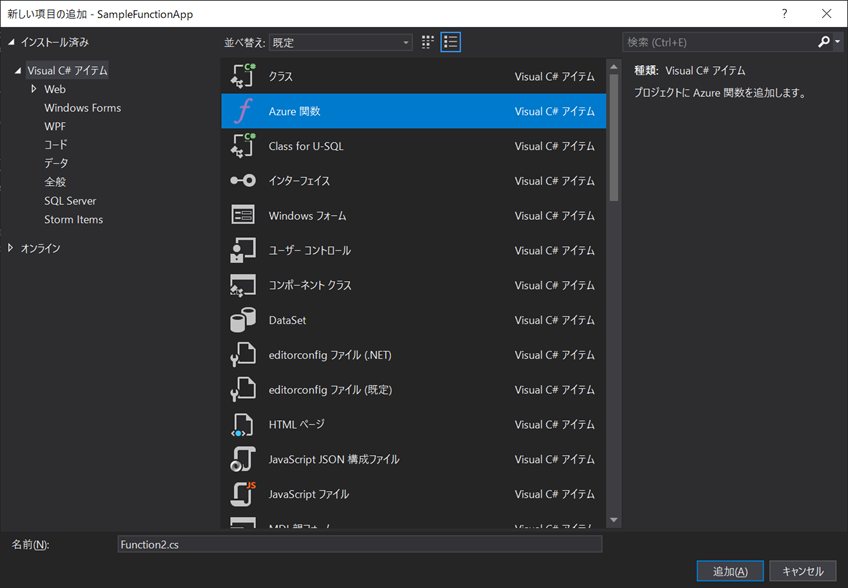Viewport: 848px width, 588px height.
Task: Select the Web category
Action: [x=55, y=89]
